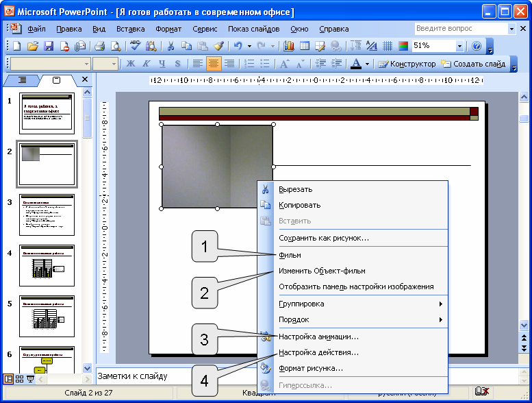Switch to the Outline tab

pyautogui.click(x=22, y=80)
